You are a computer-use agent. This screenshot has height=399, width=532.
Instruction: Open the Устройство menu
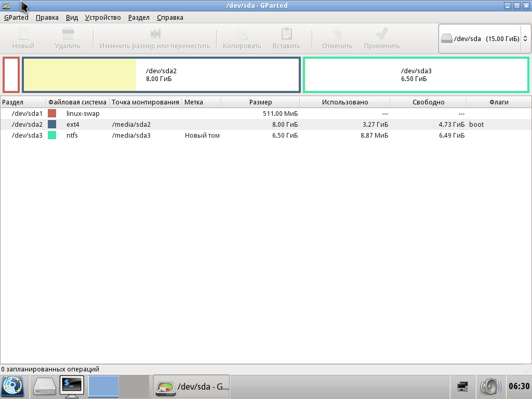[x=103, y=17]
